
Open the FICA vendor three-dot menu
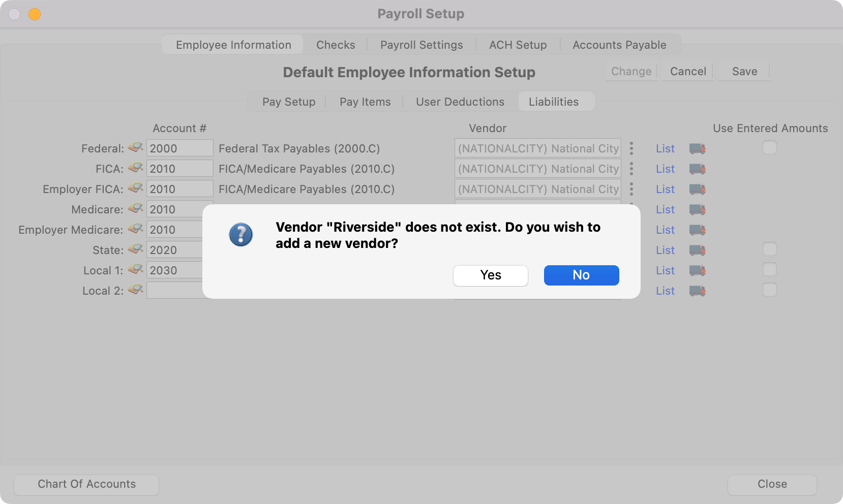[631, 169]
